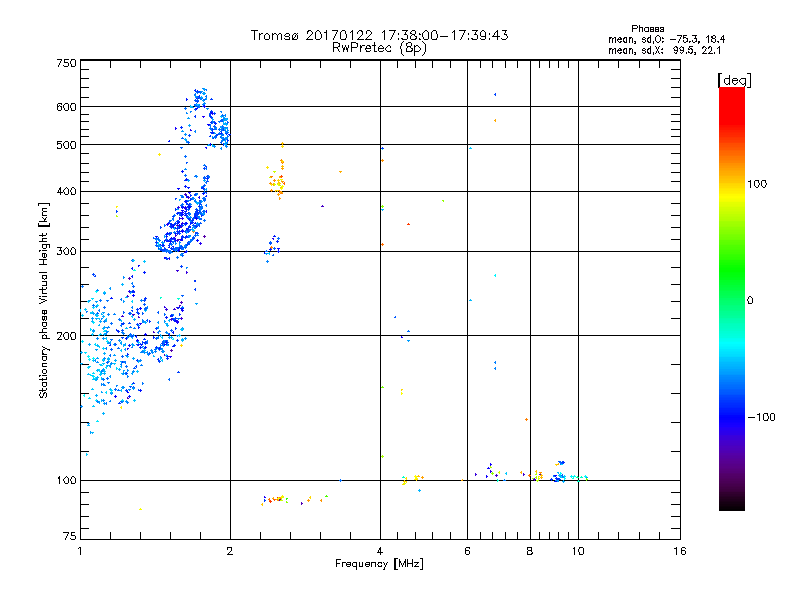
Task: Click the y-axis tick label '75'
Action: click(x=69, y=536)
